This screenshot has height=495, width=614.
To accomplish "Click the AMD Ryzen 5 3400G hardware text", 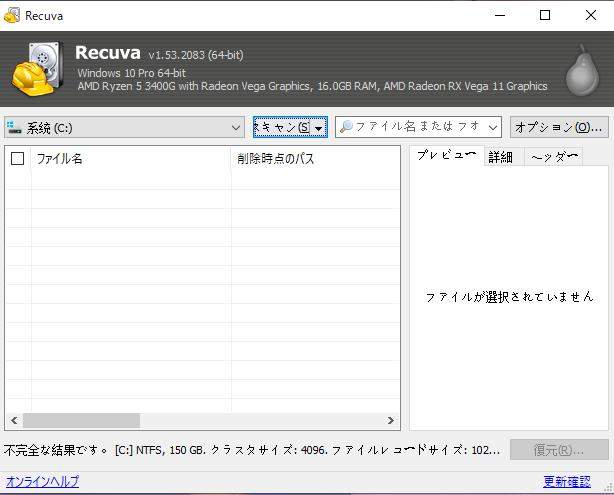I will click(x=312, y=86).
